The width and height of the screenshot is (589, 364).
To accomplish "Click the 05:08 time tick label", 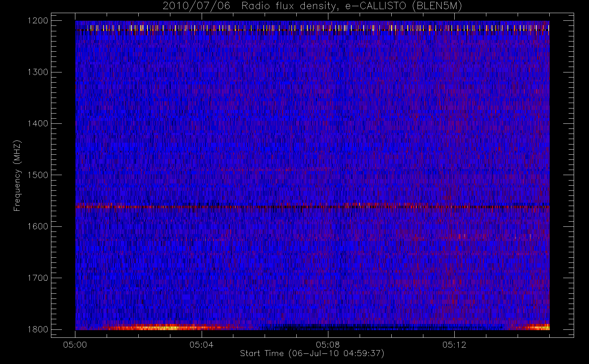I will tap(328, 345).
